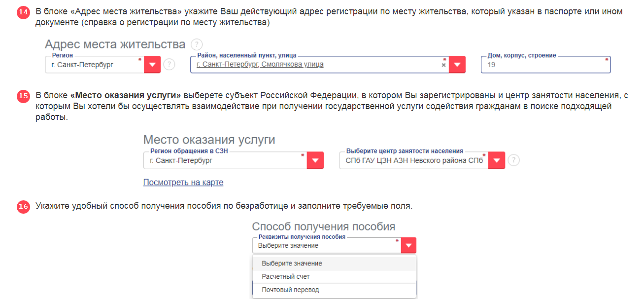Click help icon beside центр занятости dropdown
The width and height of the screenshot is (644, 302).
(514, 160)
